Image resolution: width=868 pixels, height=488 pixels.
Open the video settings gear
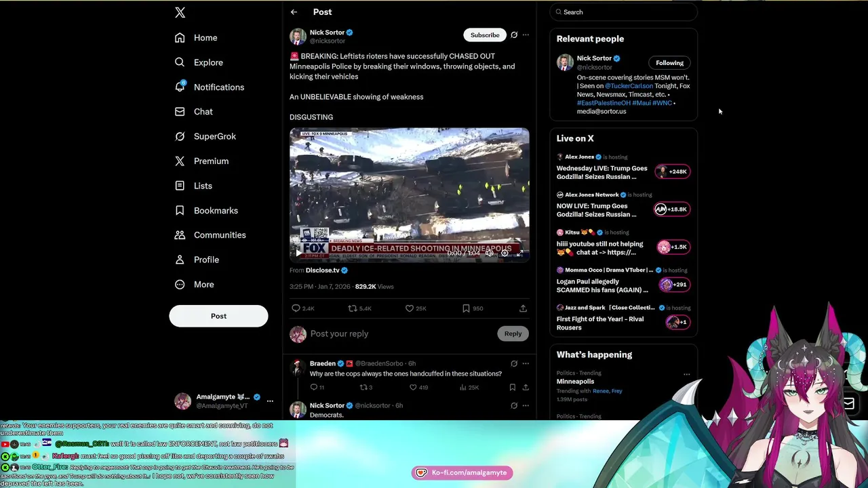(x=505, y=253)
